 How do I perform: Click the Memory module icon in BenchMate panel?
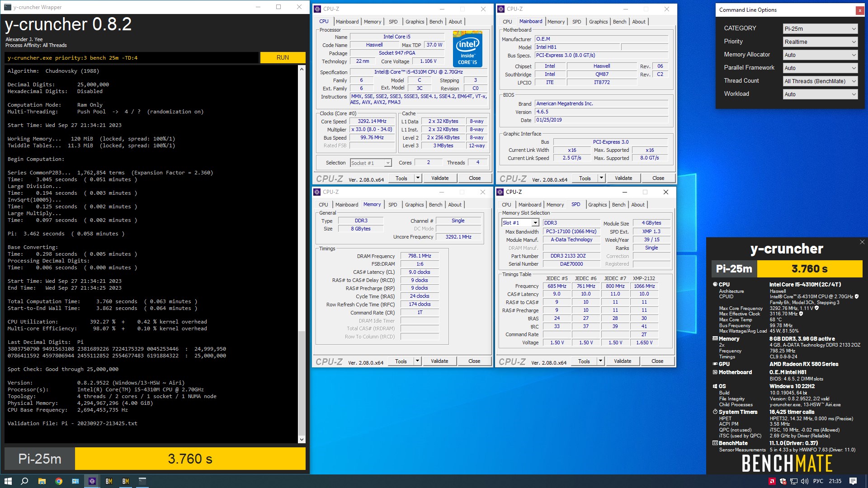[x=715, y=338]
